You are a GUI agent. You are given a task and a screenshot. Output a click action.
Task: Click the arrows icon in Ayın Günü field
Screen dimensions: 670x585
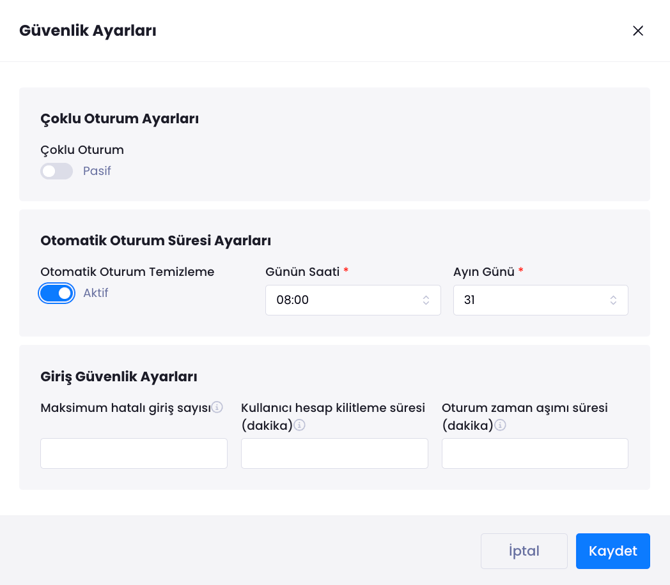pos(613,300)
